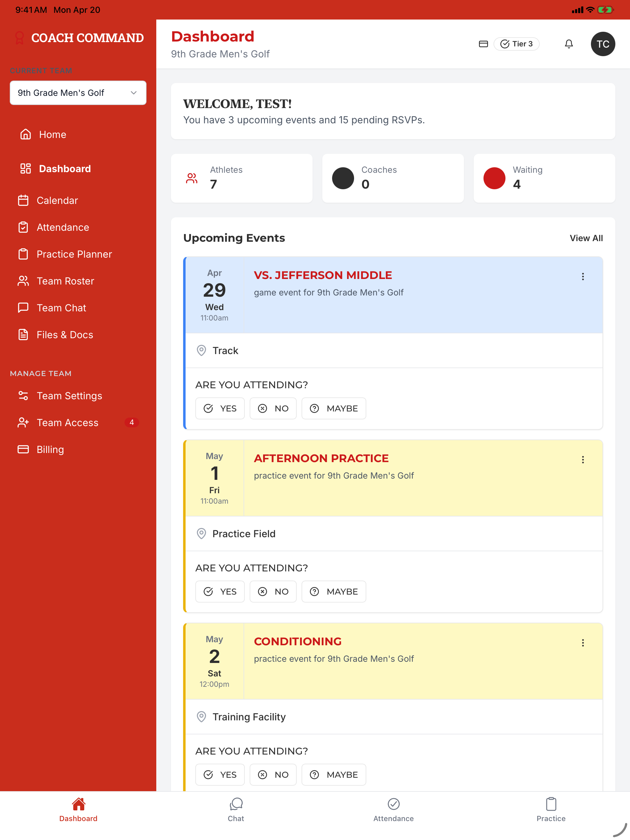The width and height of the screenshot is (630, 840).
Task: Click the Athletes people icon
Action: 192,179
